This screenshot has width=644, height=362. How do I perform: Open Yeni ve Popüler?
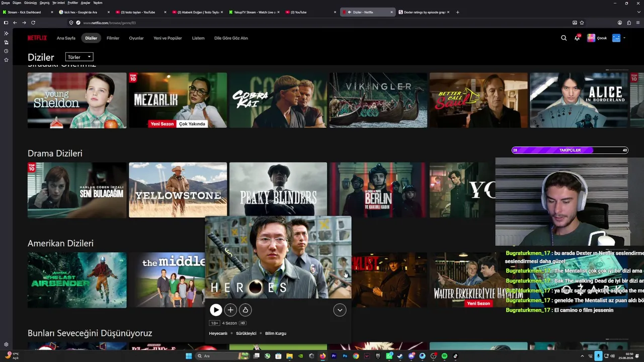tap(168, 38)
